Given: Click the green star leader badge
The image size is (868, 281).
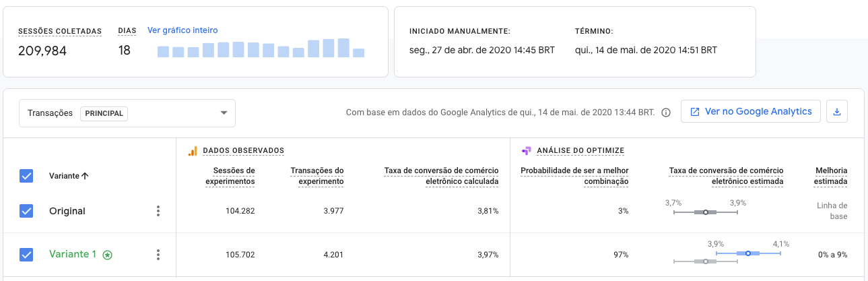Looking at the screenshot, I should coord(107,255).
